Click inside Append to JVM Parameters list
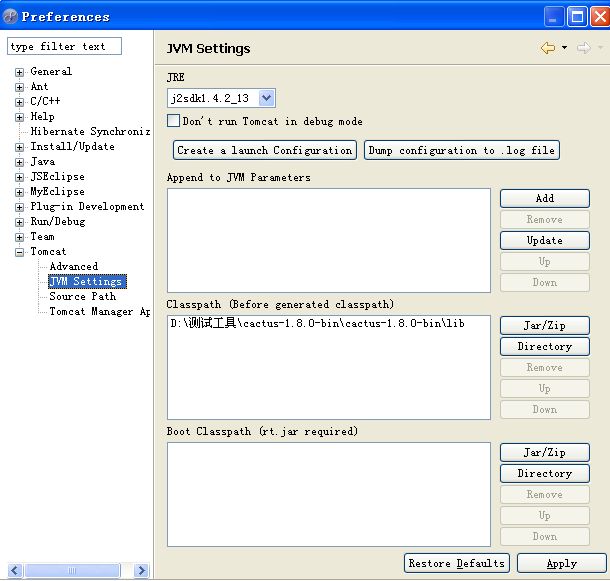This screenshot has height=581, width=610. 329,240
